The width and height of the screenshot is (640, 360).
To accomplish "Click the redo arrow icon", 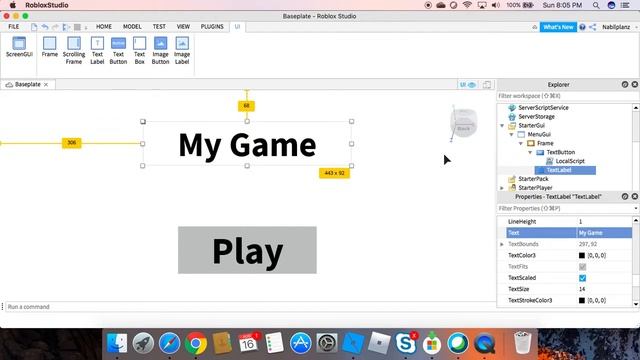I will [x=56, y=27].
